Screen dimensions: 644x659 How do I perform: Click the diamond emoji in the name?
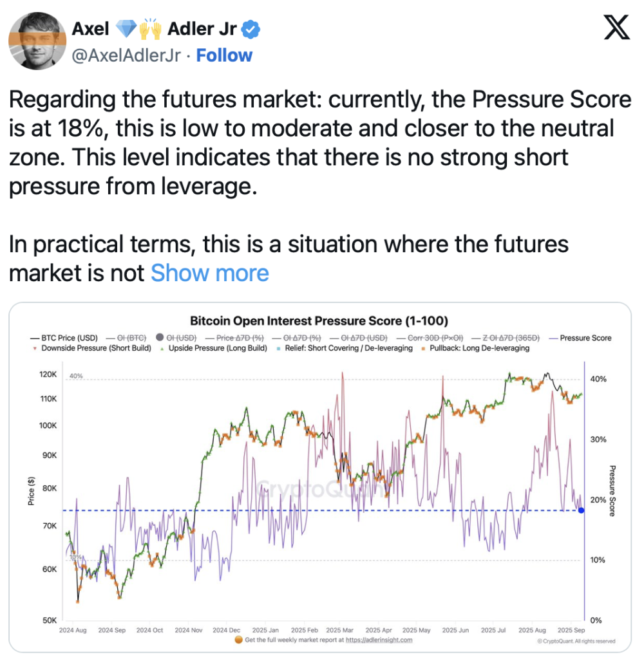coord(126,29)
